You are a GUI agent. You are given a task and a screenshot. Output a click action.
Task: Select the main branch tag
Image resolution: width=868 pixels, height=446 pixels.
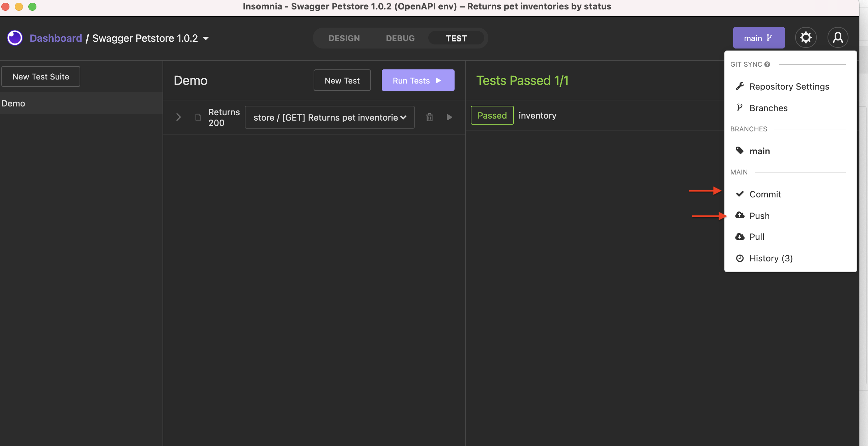(x=759, y=151)
